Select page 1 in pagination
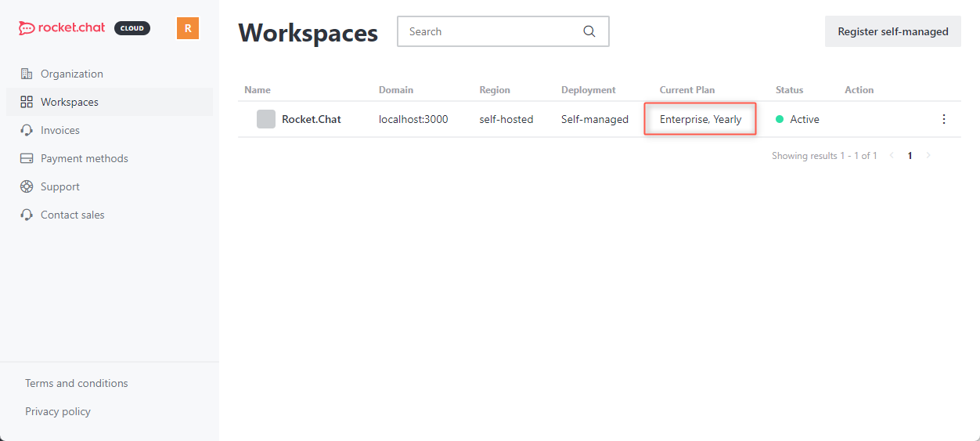 point(910,156)
